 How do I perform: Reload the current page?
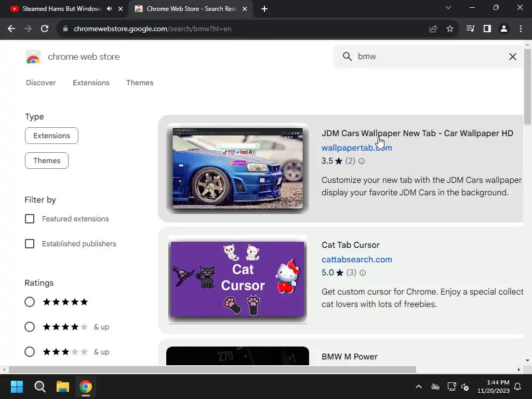click(x=45, y=29)
